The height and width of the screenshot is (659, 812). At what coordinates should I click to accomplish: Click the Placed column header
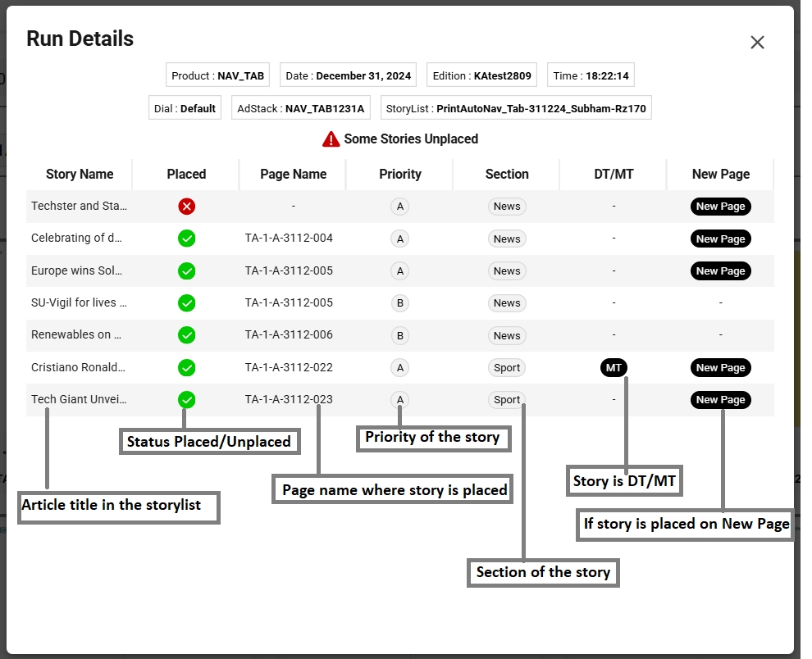point(186,174)
